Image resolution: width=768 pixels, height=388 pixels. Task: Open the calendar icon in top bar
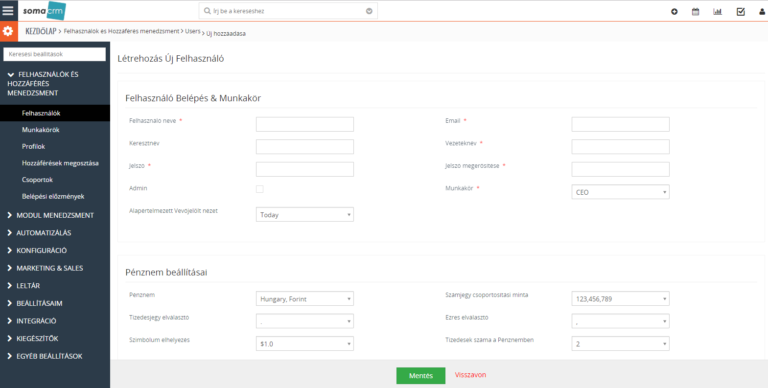[696, 11]
